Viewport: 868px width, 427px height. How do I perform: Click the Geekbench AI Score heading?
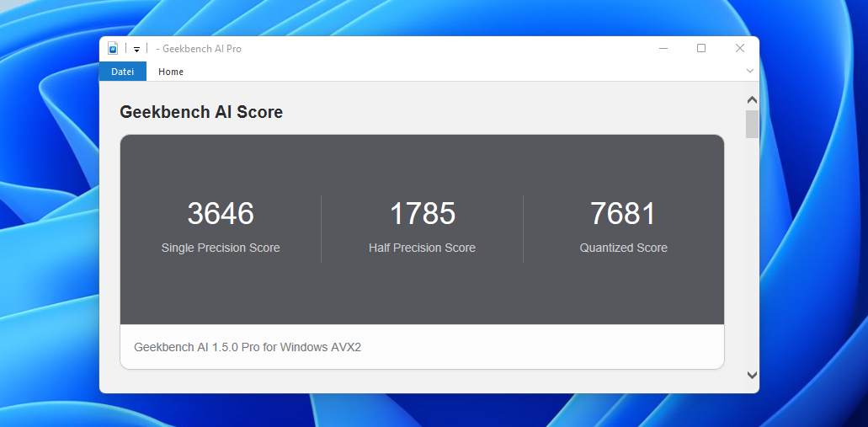pos(201,112)
